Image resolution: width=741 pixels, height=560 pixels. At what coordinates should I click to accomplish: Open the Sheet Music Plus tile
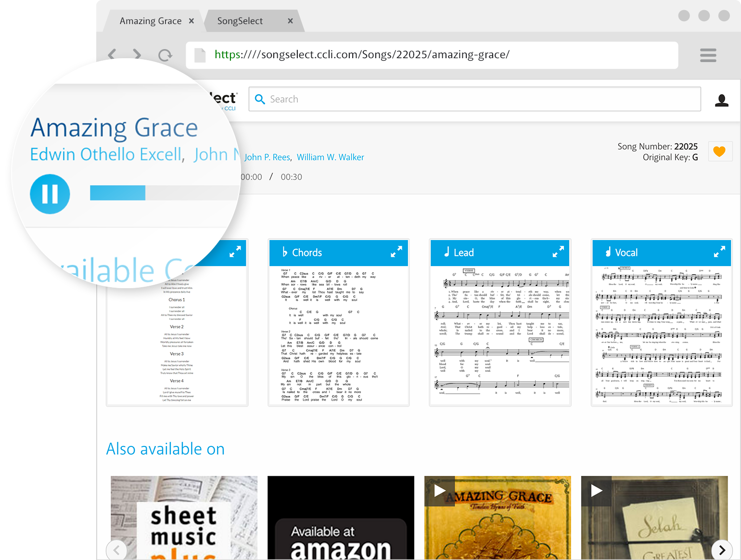pyautogui.click(x=184, y=518)
